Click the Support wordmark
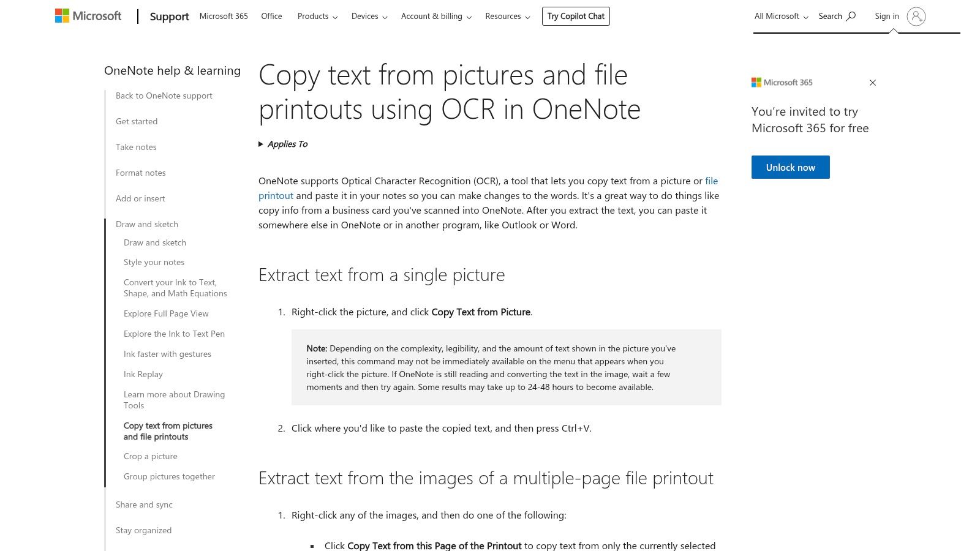This screenshot has width=980, height=551. (x=169, y=17)
